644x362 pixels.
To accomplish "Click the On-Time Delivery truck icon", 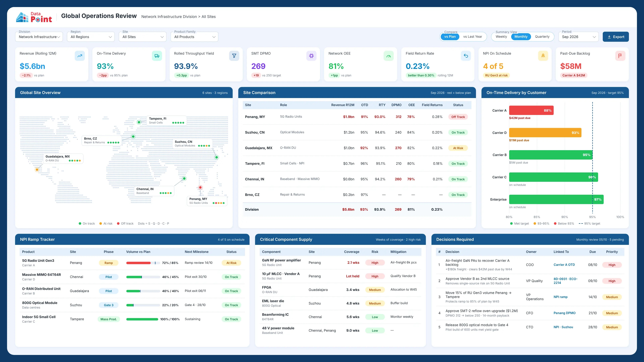I will (x=157, y=56).
